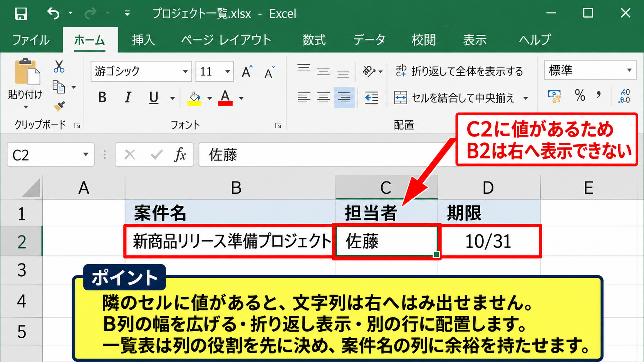Switch to the 表示 tab
Image resolution: width=644 pixels, height=362 pixels.
click(475, 40)
